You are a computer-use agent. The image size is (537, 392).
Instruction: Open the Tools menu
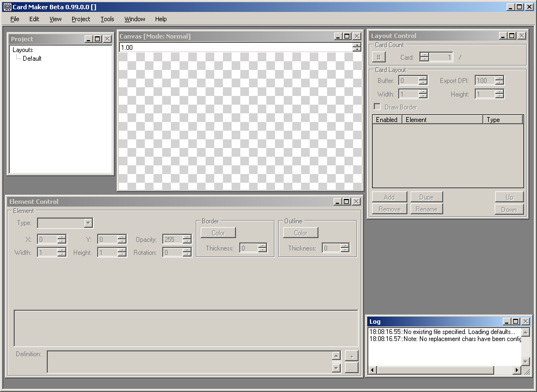(107, 19)
